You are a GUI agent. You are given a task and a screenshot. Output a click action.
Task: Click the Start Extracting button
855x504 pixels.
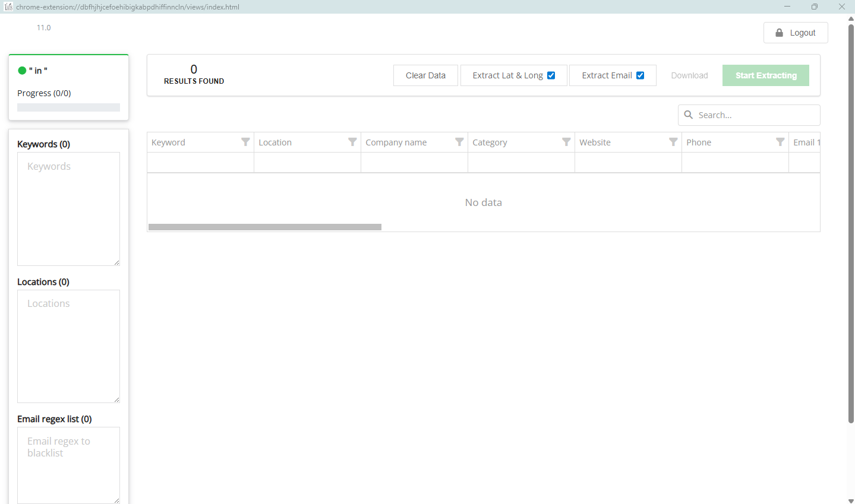(x=765, y=75)
